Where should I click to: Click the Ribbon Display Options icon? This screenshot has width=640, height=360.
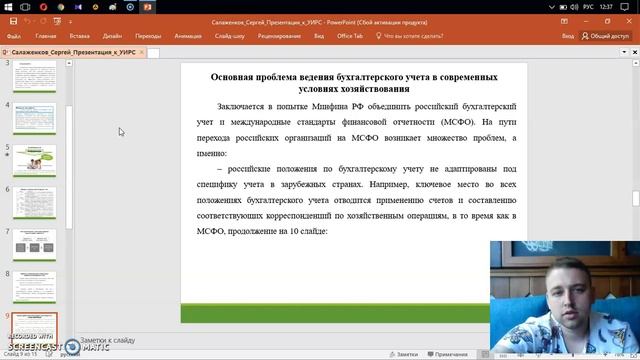(564, 21)
